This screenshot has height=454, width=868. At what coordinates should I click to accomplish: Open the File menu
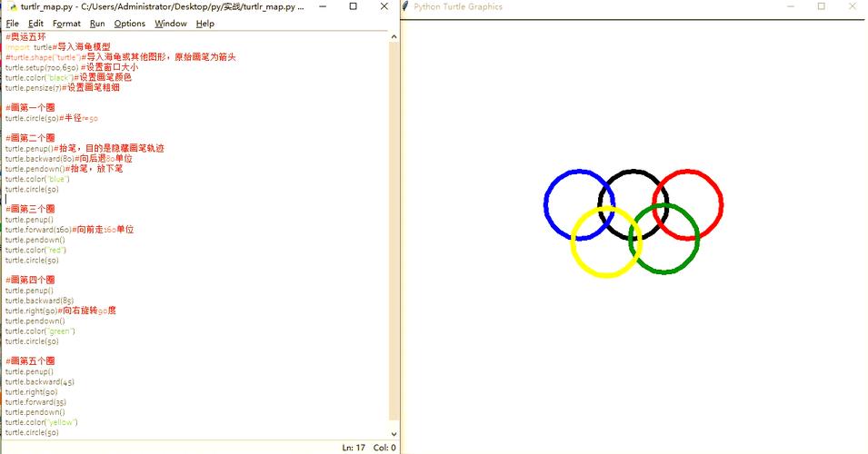point(12,24)
